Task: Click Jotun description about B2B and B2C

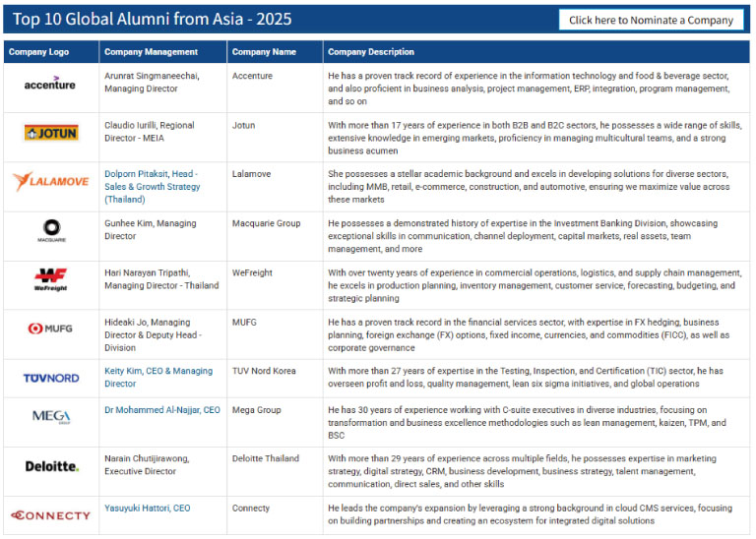Action: (535, 138)
